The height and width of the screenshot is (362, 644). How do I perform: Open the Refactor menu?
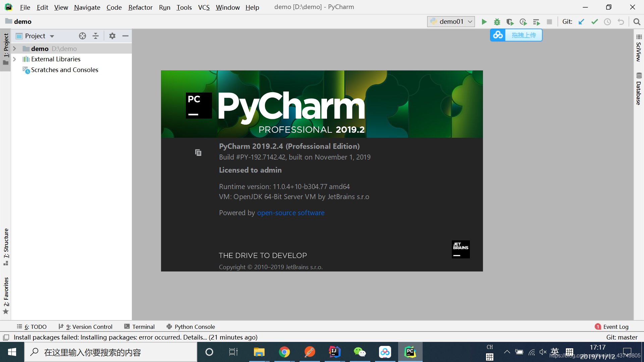[x=140, y=7]
